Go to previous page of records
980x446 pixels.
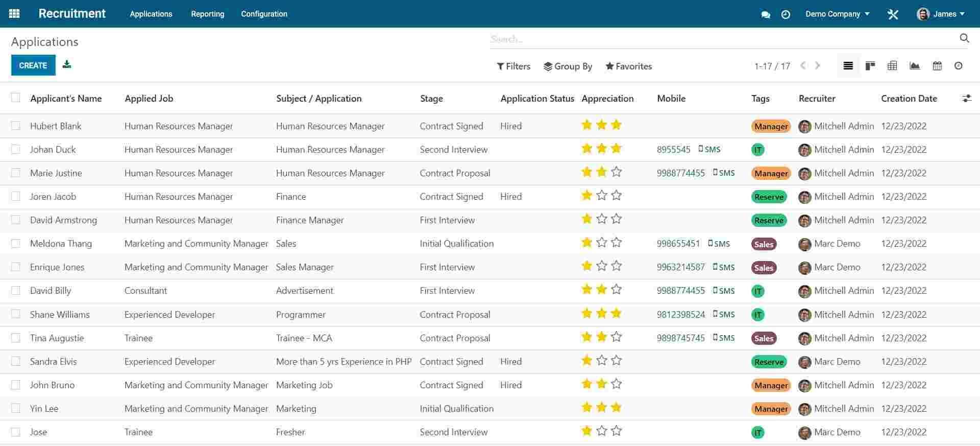[803, 65]
